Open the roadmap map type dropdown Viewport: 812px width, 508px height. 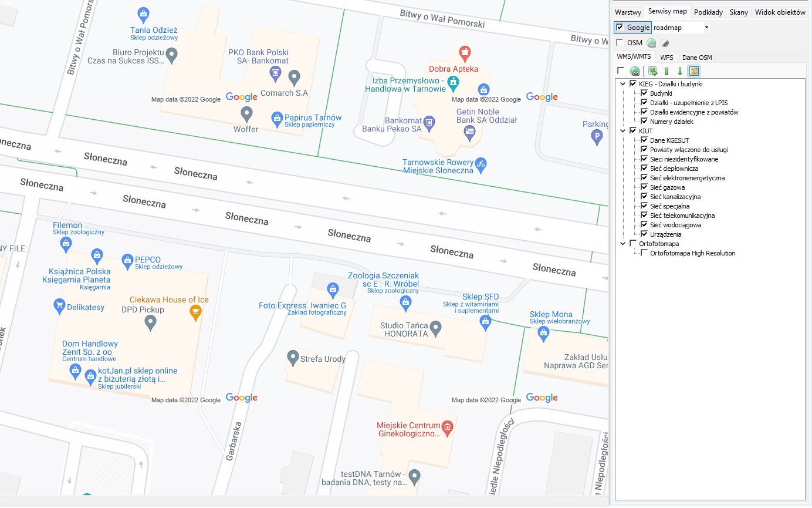pos(706,28)
